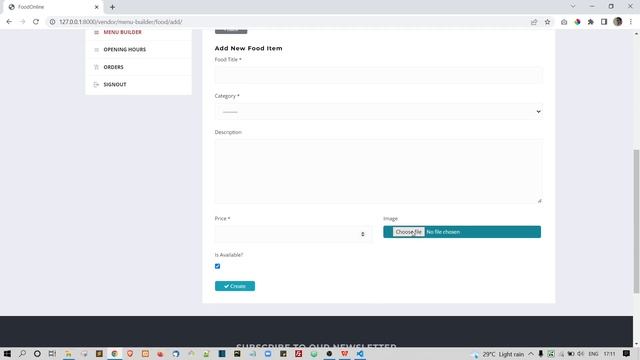The image size is (640, 360).
Task: Open Task View on the taskbar
Action: (52, 353)
